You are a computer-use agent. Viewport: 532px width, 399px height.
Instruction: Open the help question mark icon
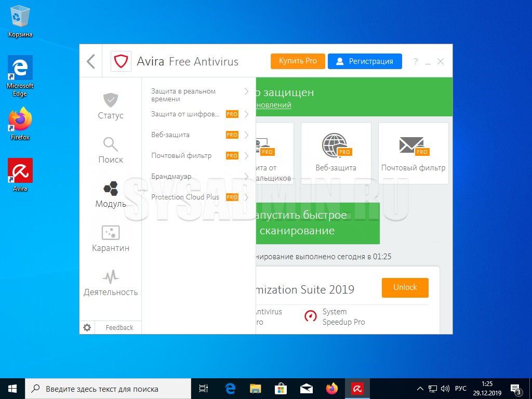tap(416, 61)
